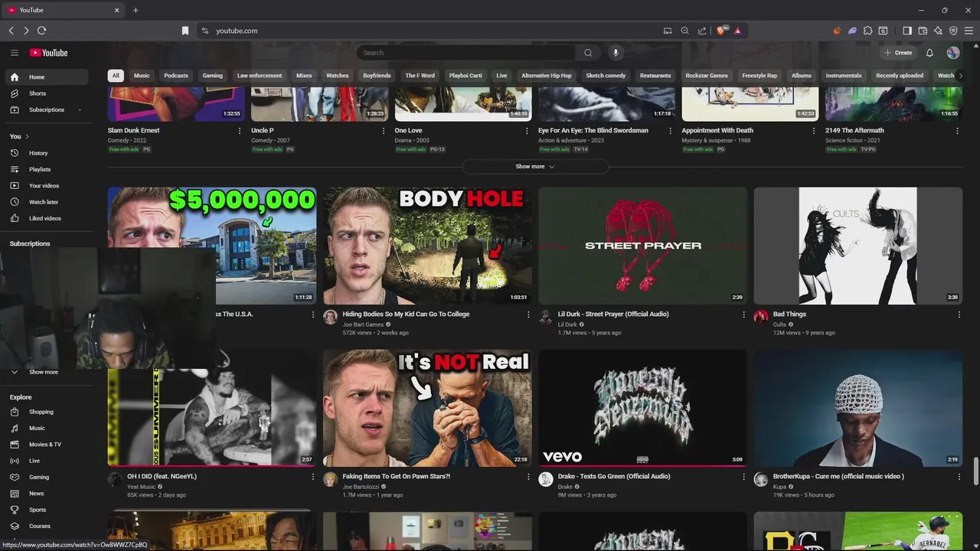Open Your videos in sidebar
The width and height of the screenshot is (980, 551).
tap(47, 186)
